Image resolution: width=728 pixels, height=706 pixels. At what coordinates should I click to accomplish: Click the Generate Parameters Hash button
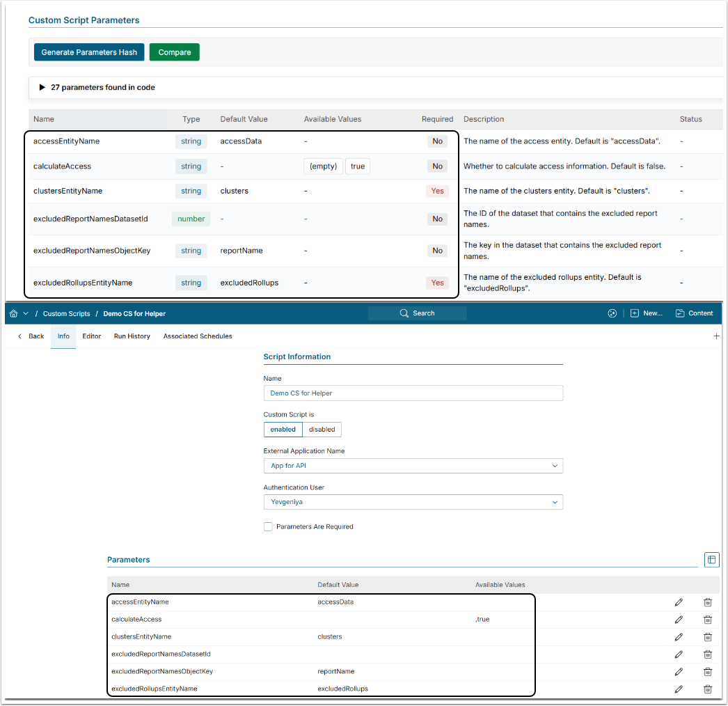coord(89,52)
